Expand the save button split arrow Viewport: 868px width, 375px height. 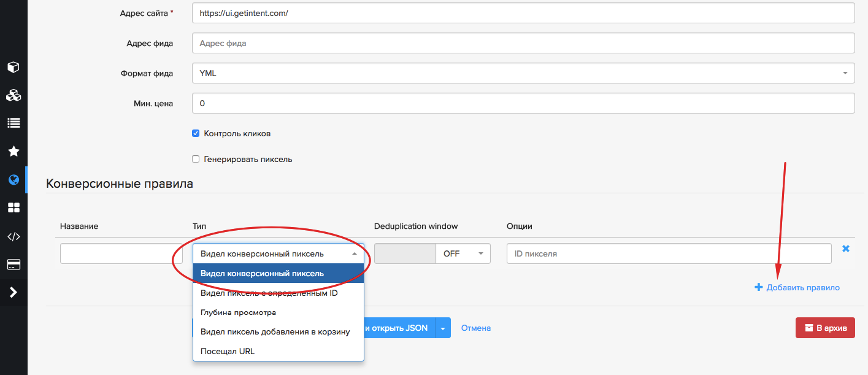(443, 328)
